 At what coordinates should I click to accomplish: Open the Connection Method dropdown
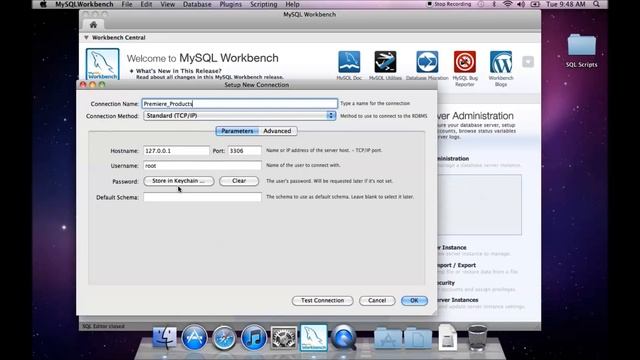tap(240, 116)
